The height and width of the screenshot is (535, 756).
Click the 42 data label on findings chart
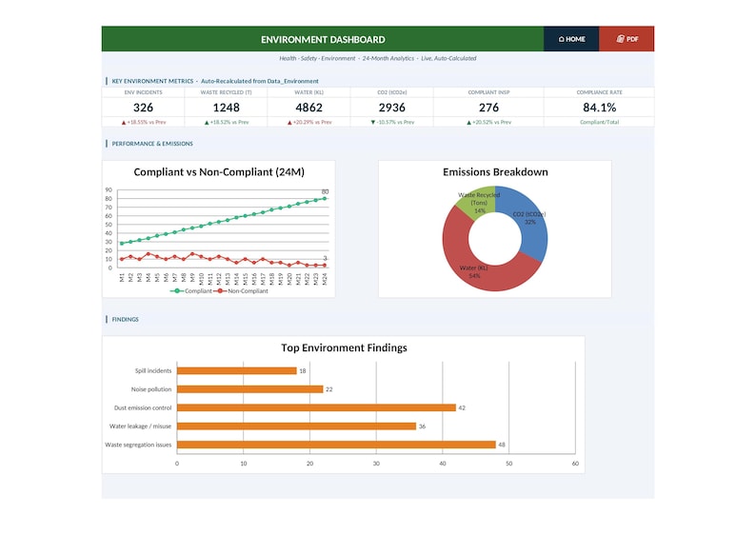click(462, 407)
